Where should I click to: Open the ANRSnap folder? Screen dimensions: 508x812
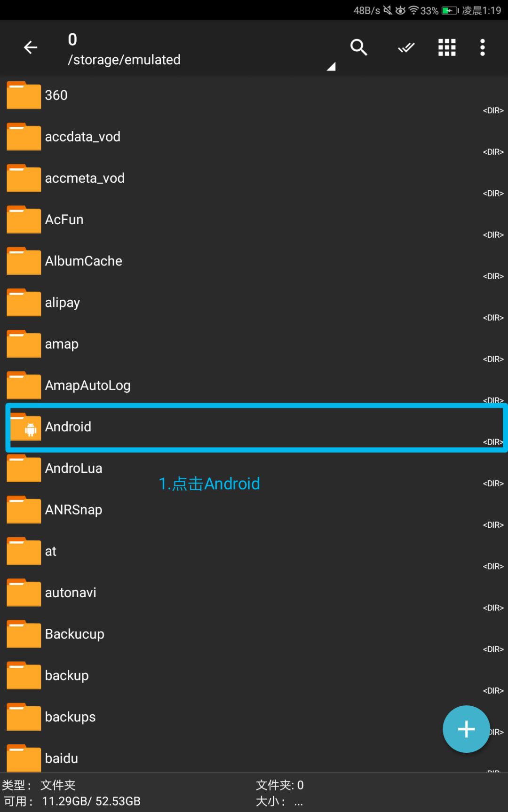(74, 510)
